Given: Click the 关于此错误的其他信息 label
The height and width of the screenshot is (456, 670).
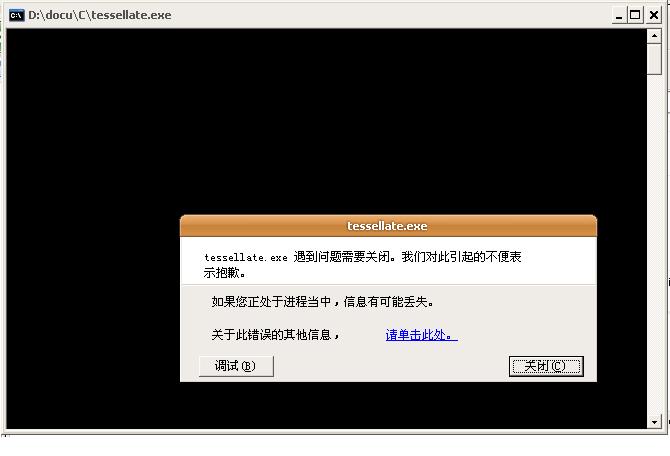Looking at the screenshot, I should click(271, 335).
